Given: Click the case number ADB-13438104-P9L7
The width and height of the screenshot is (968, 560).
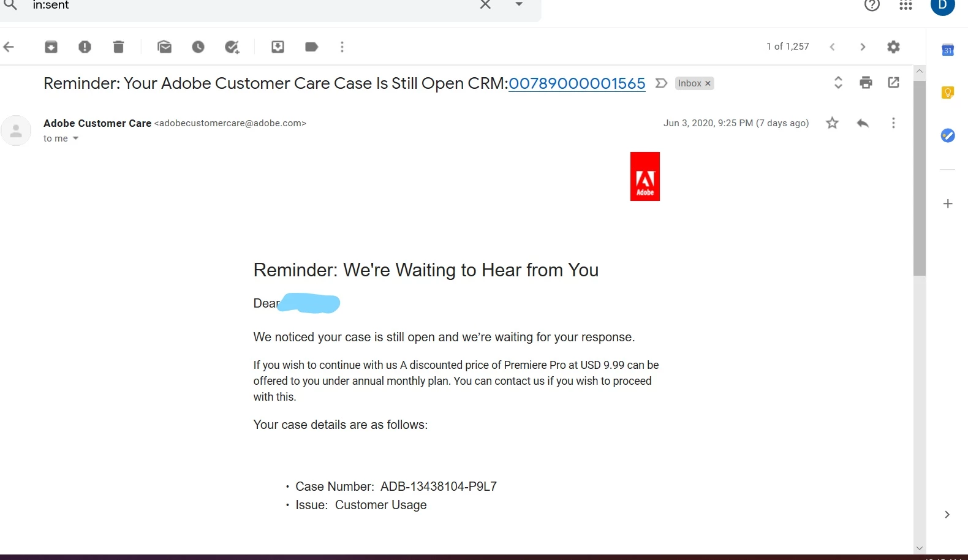Looking at the screenshot, I should pyautogui.click(x=439, y=486).
